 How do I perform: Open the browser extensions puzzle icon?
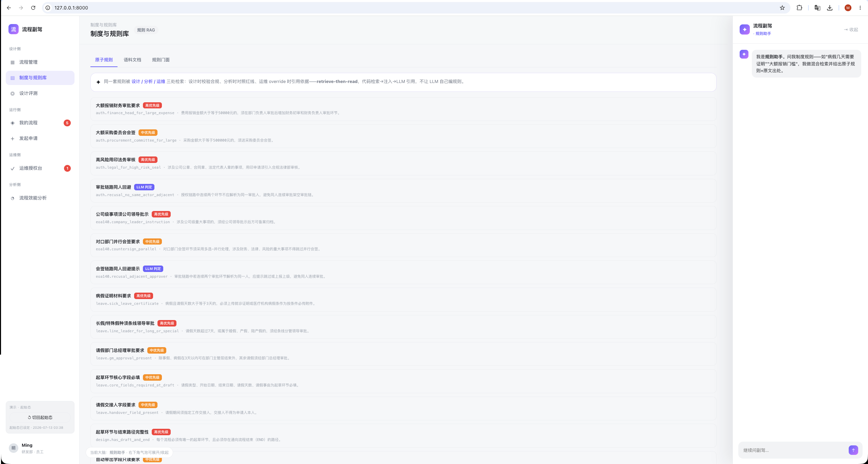799,8
